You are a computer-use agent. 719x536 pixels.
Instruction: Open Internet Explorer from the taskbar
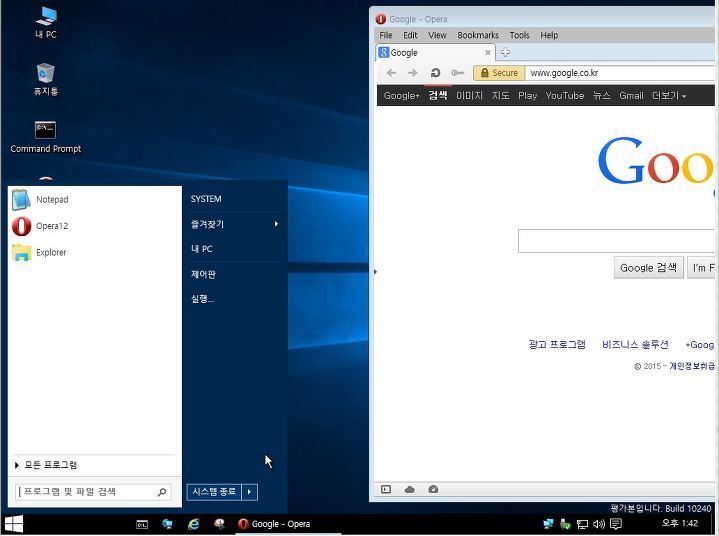pyautogui.click(x=194, y=524)
